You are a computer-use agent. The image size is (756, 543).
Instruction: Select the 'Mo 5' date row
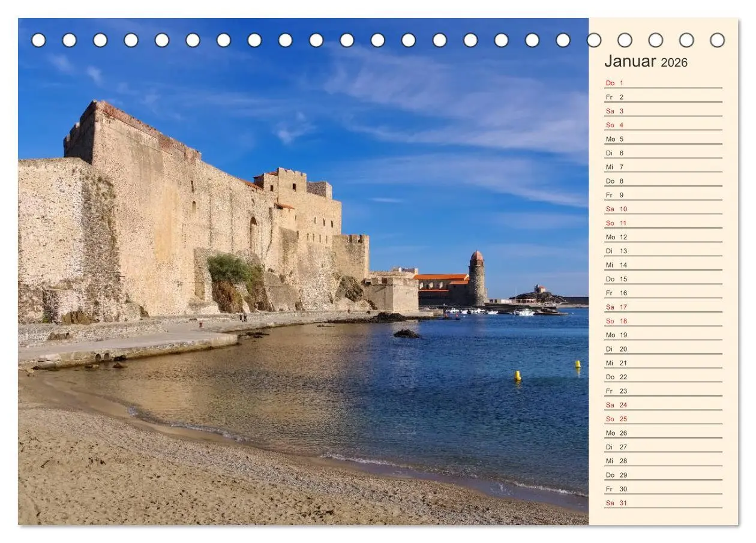pos(663,139)
